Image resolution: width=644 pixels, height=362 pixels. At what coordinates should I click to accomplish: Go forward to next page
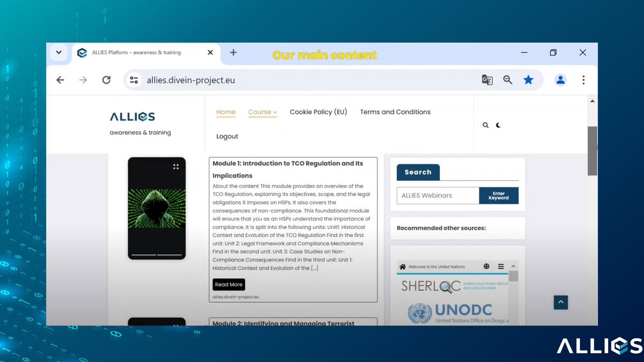coord(83,80)
